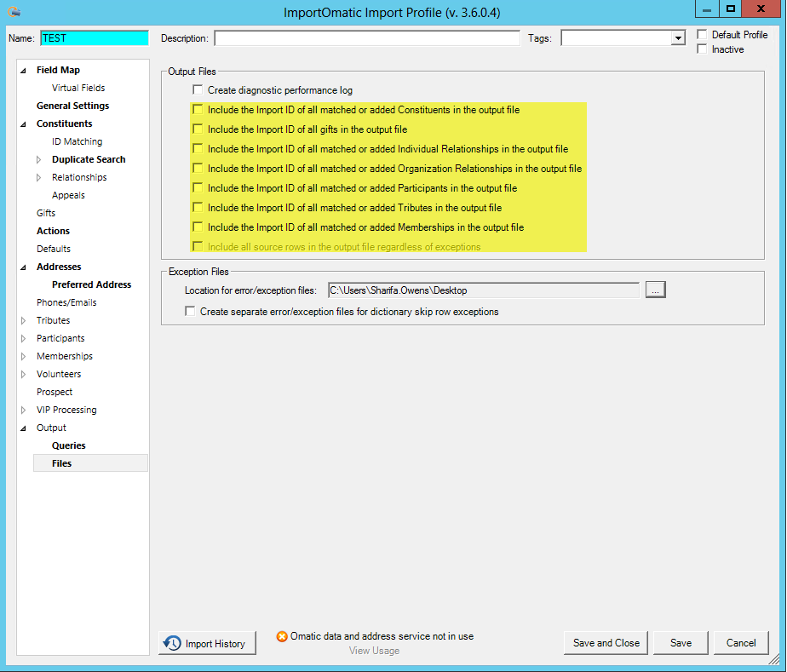Expand the Volunteers node
This screenshot has width=787, height=672.
coord(23,375)
